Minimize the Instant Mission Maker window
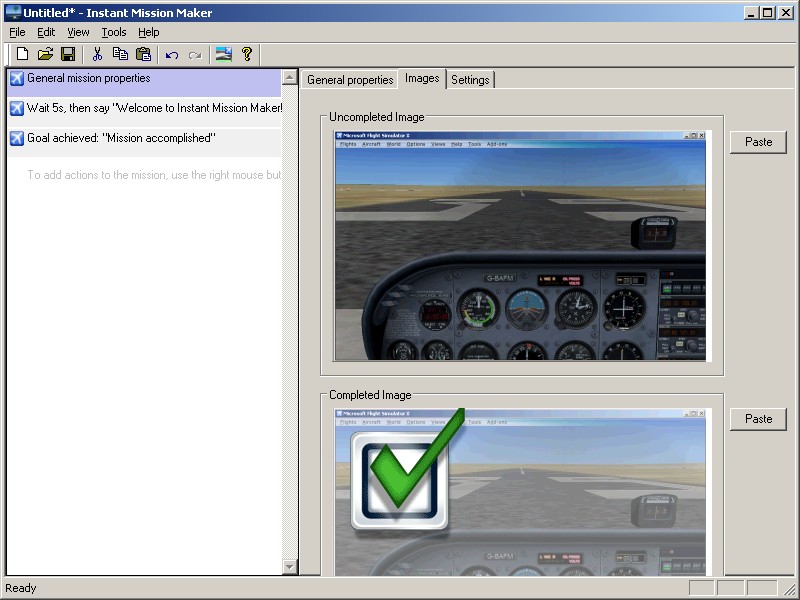 [750, 13]
